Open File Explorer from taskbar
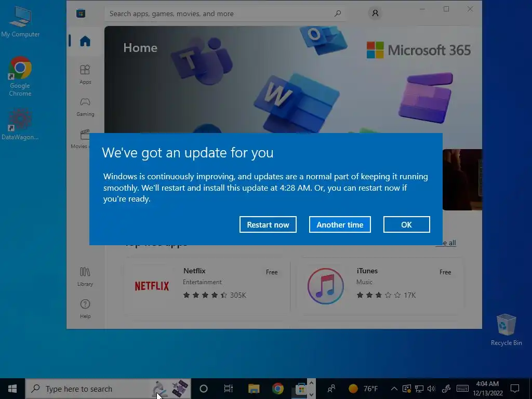Image resolution: width=532 pixels, height=399 pixels. [254, 389]
